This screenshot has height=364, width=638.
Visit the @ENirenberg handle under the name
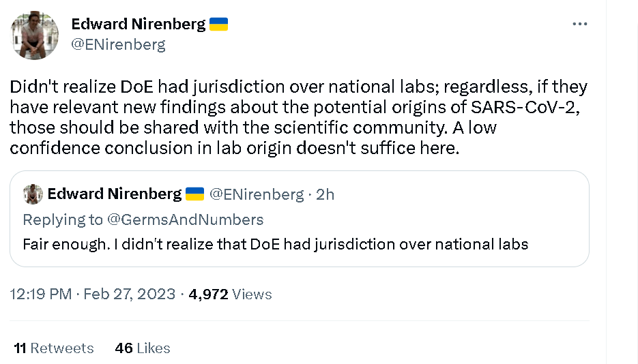click(119, 44)
